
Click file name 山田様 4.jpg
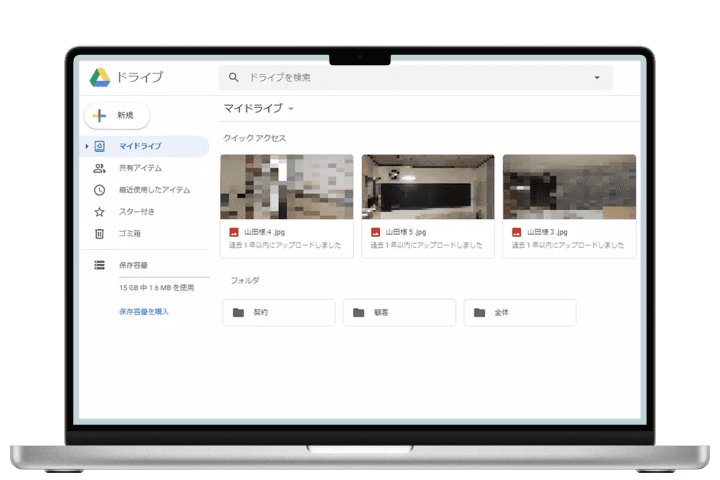point(264,232)
